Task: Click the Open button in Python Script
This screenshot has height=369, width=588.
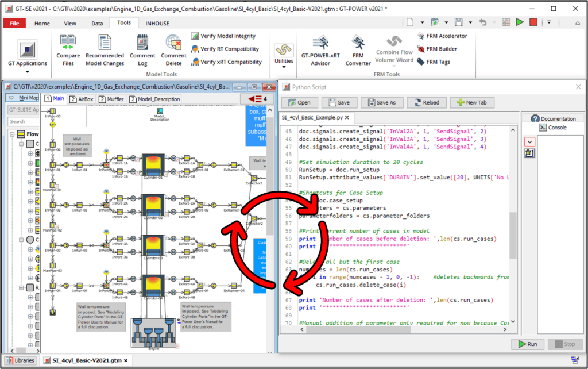Action: [300, 102]
